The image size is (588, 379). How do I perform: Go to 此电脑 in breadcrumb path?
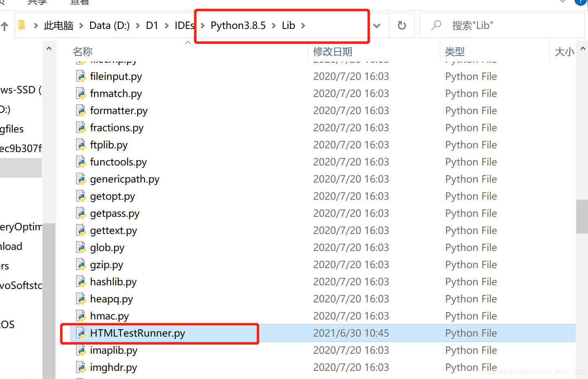point(59,26)
